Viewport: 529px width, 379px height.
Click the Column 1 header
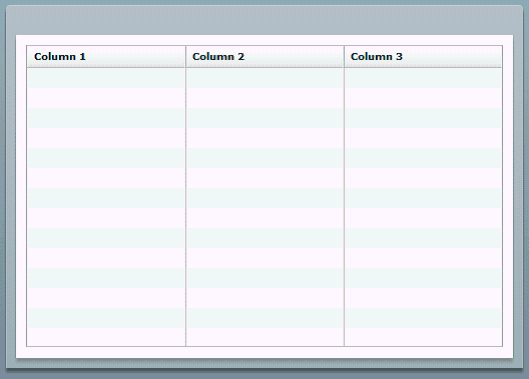point(106,57)
